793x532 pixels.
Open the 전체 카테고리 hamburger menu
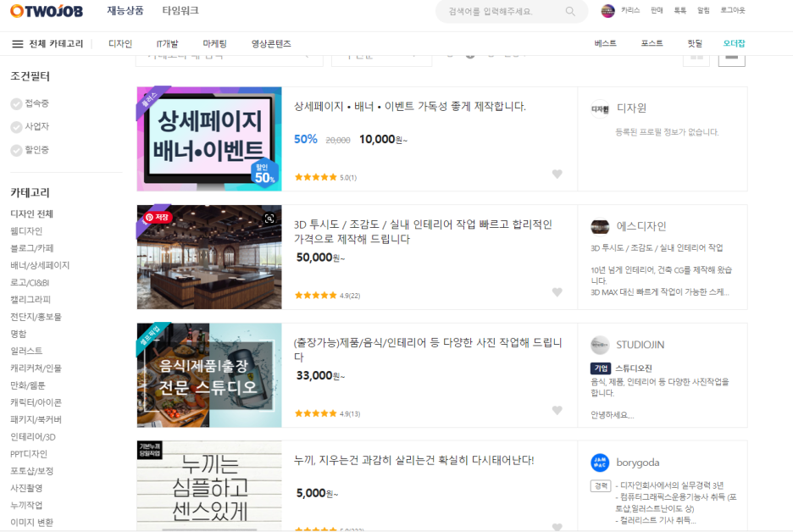[17, 44]
